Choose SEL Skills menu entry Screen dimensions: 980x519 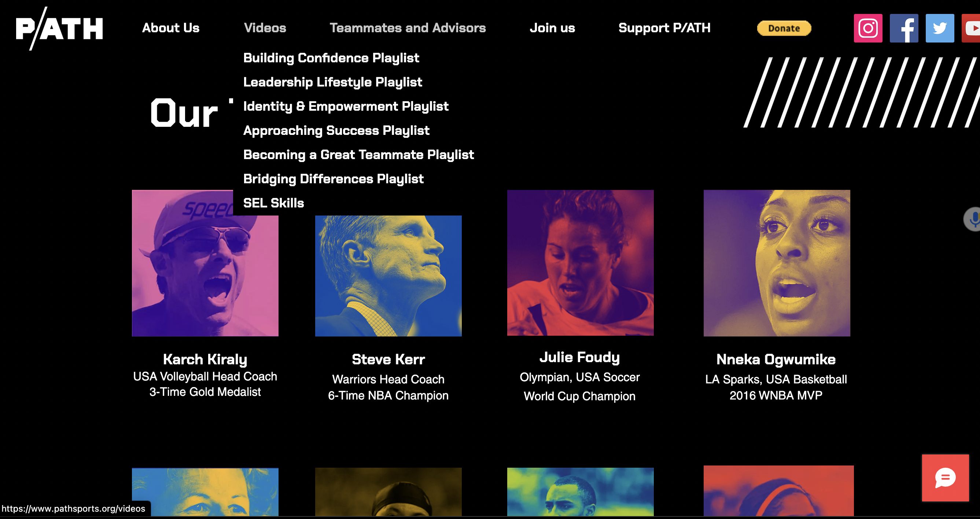click(x=273, y=203)
